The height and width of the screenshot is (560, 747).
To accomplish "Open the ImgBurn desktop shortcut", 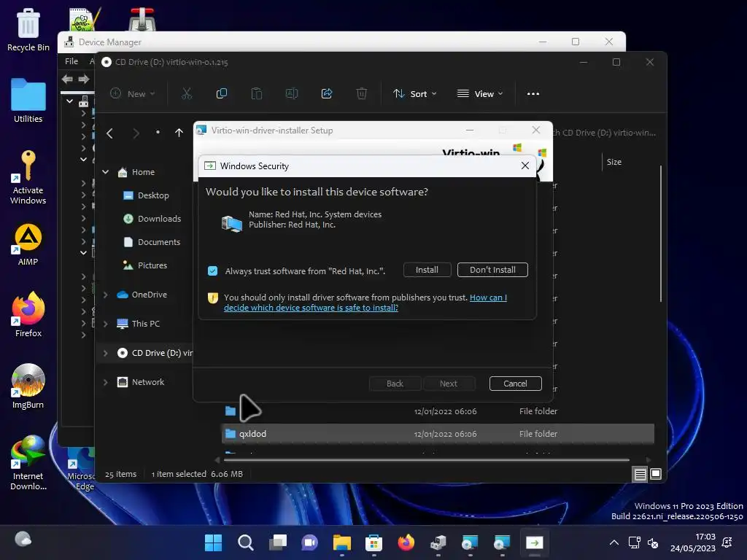I will pyautogui.click(x=28, y=386).
